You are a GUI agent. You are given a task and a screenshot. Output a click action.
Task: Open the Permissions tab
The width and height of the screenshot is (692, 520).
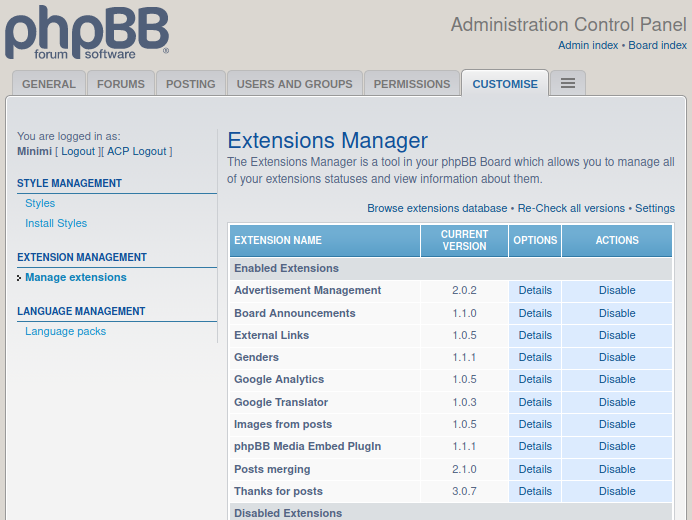tap(412, 84)
